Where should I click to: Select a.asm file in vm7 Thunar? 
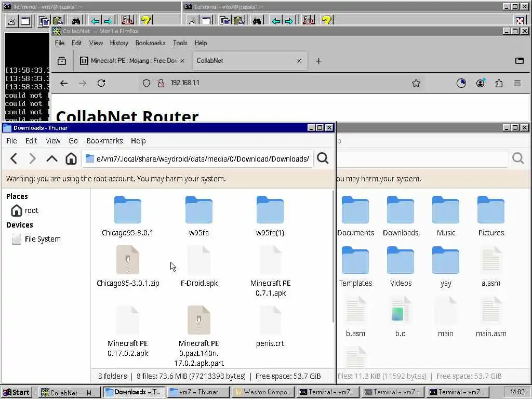(x=491, y=267)
